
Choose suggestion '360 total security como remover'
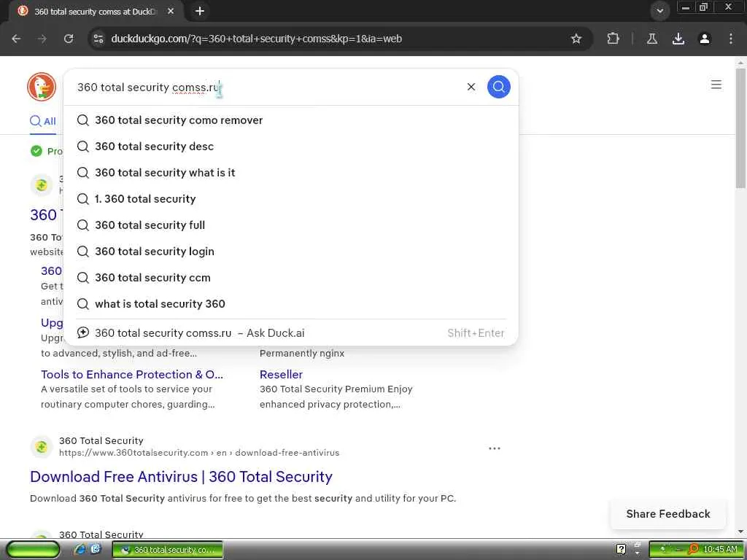tap(290, 120)
